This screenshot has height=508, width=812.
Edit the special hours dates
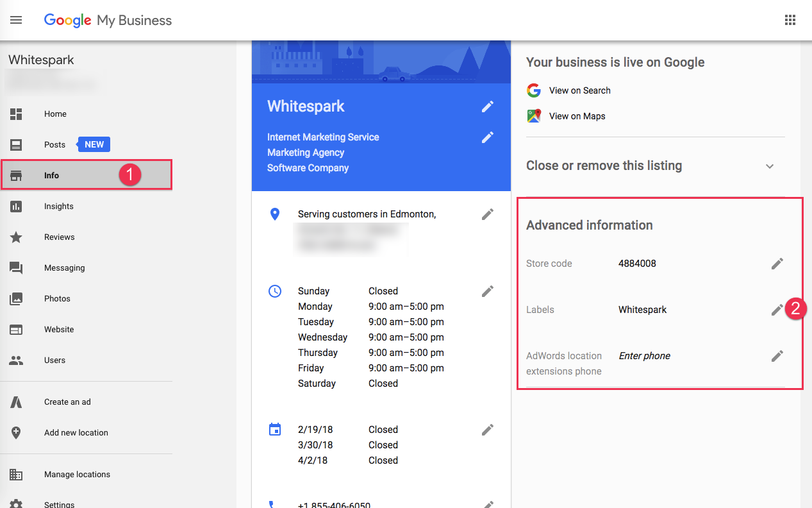click(488, 430)
